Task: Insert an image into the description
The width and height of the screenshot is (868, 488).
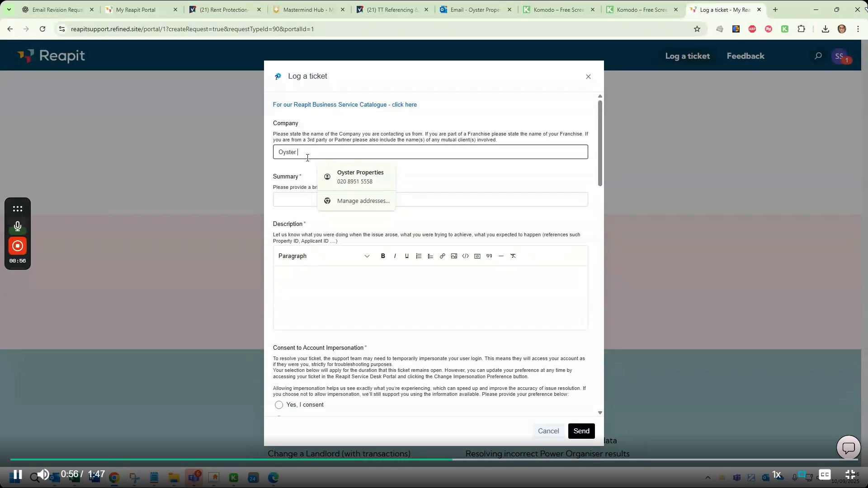Action: tap(453, 256)
